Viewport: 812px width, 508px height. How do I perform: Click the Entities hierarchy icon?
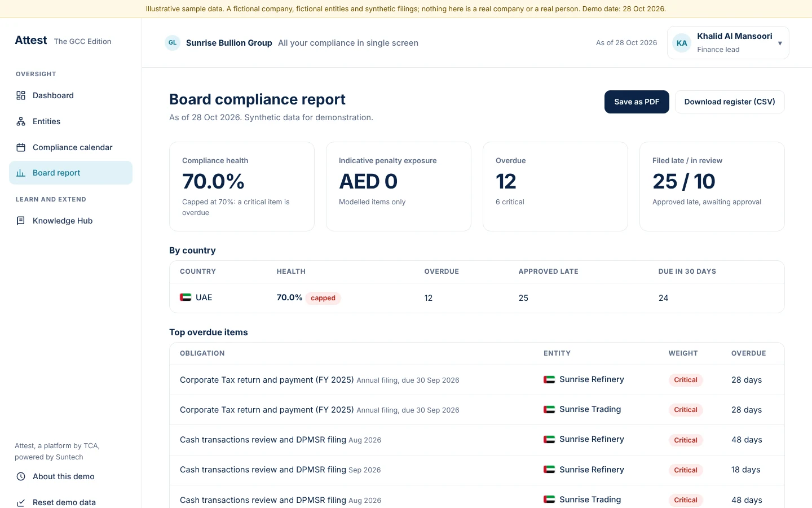click(x=21, y=121)
